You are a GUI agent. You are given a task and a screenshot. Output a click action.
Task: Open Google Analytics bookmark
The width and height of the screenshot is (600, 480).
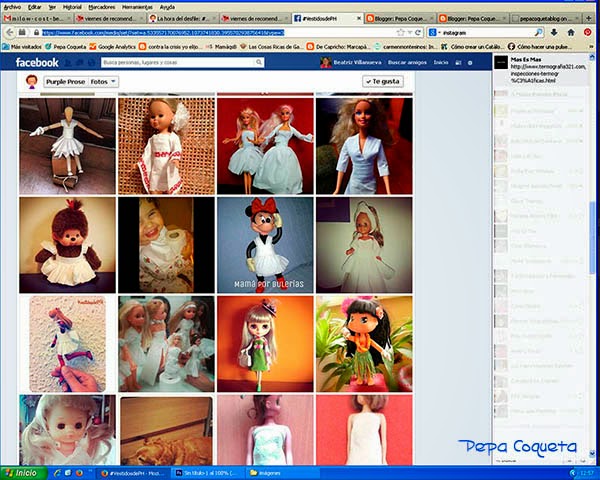(112, 47)
